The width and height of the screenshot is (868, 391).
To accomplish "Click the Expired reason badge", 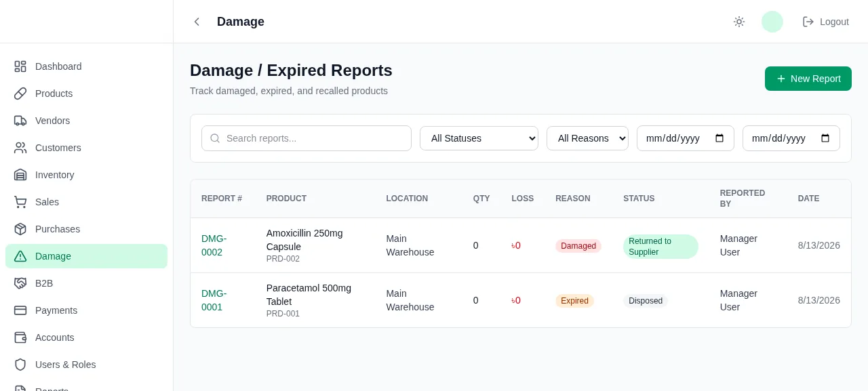I will pos(574,301).
